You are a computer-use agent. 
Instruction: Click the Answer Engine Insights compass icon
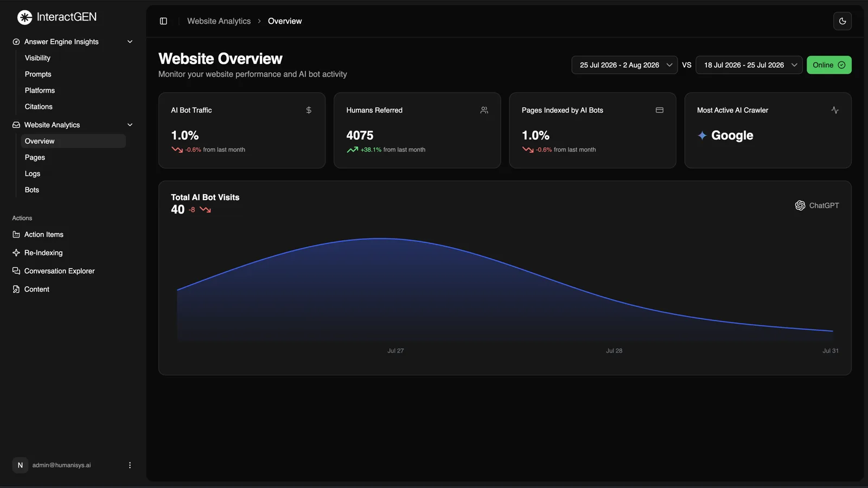coord(16,42)
